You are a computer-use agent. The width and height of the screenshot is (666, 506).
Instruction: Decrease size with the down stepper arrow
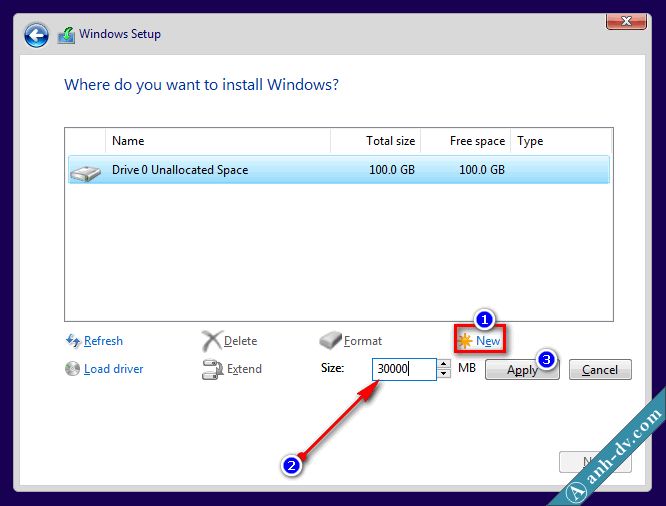coord(443,374)
